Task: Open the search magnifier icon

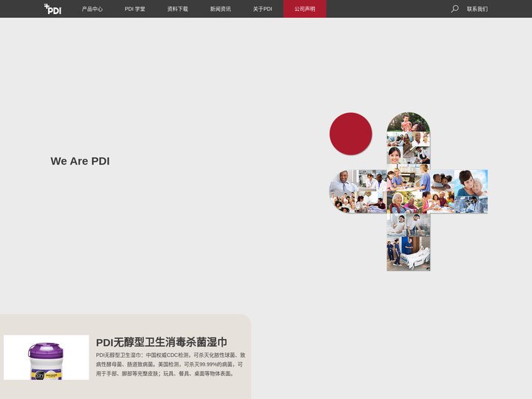Action: coord(454,9)
